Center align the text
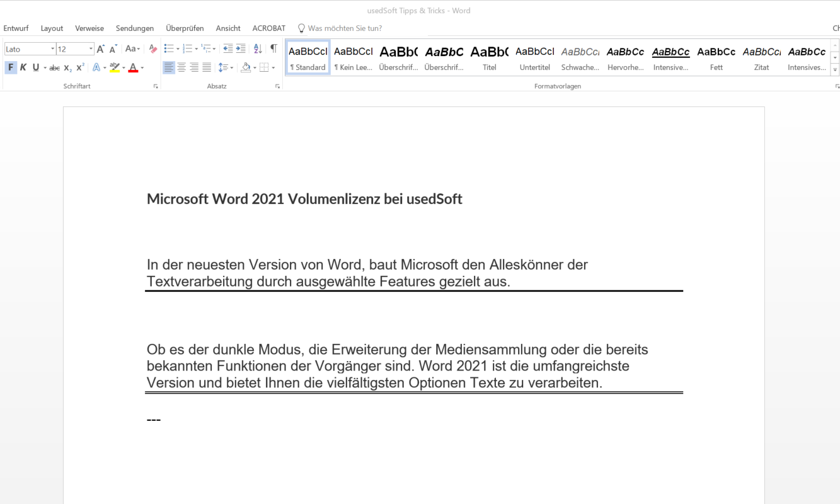The width and height of the screenshot is (840, 504). [x=181, y=67]
